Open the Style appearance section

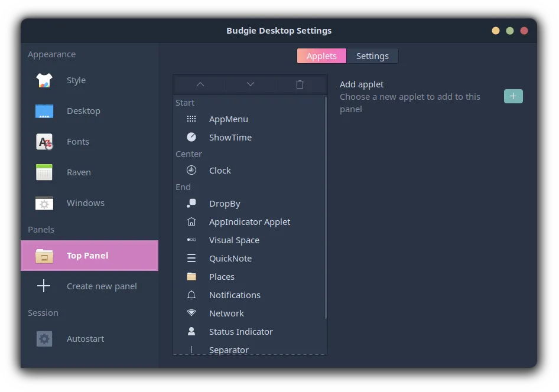pyautogui.click(x=76, y=80)
